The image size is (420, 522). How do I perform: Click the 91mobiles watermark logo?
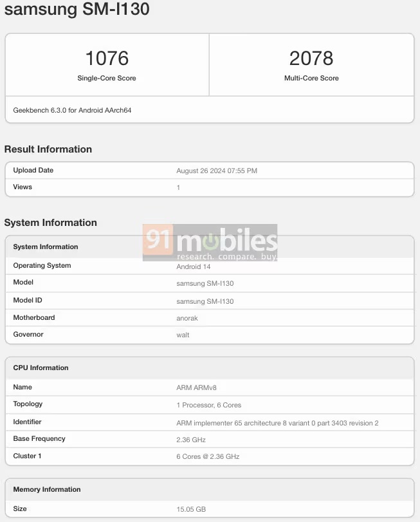tap(210, 242)
